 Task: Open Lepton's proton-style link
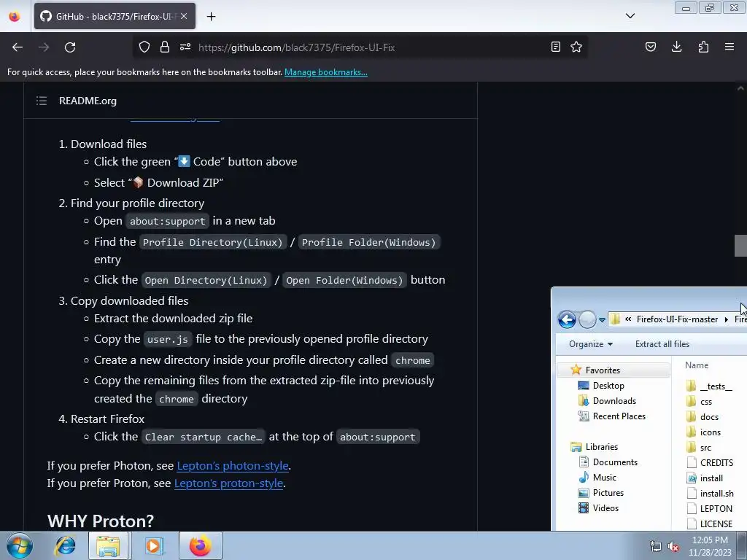228,483
